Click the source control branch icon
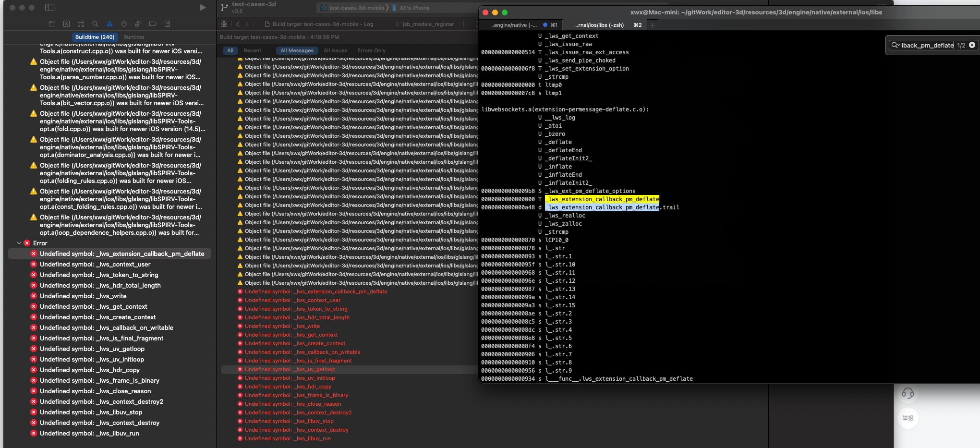Screen dimensions: 980x448 point(224,8)
